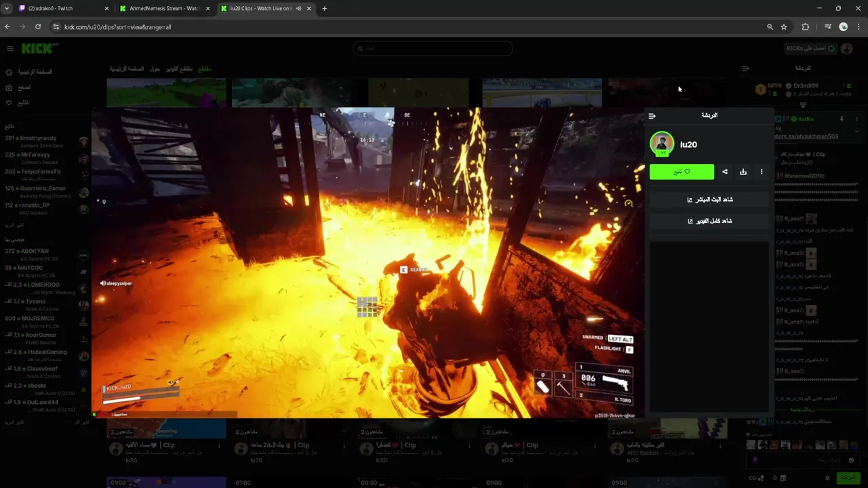Click the get KICKs button in the header
Viewport: 868px width, 488px height.
click(x=810, y=49)
